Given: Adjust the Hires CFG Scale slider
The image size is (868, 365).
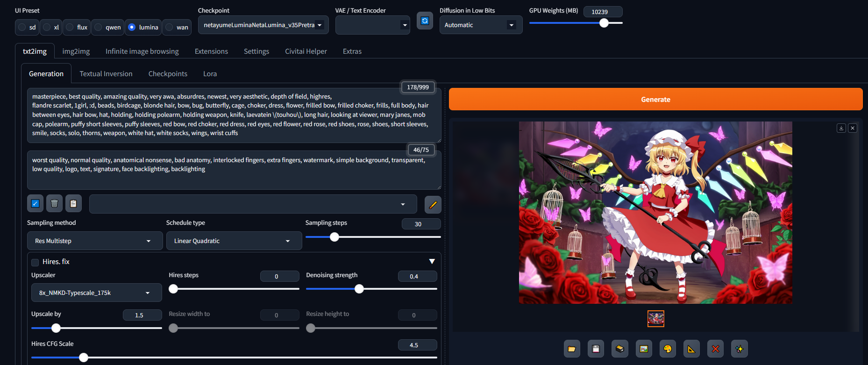Looking at the screenshot, I should coord(234,358).
